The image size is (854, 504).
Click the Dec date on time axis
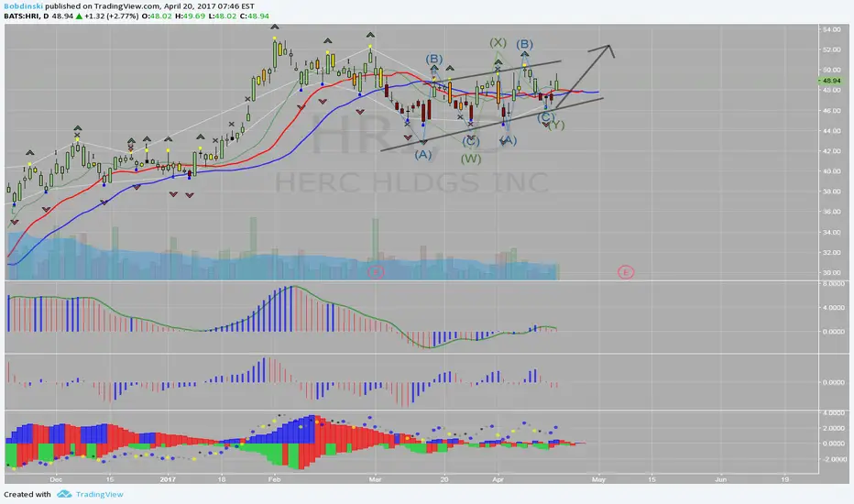click(x=56, y=479)
